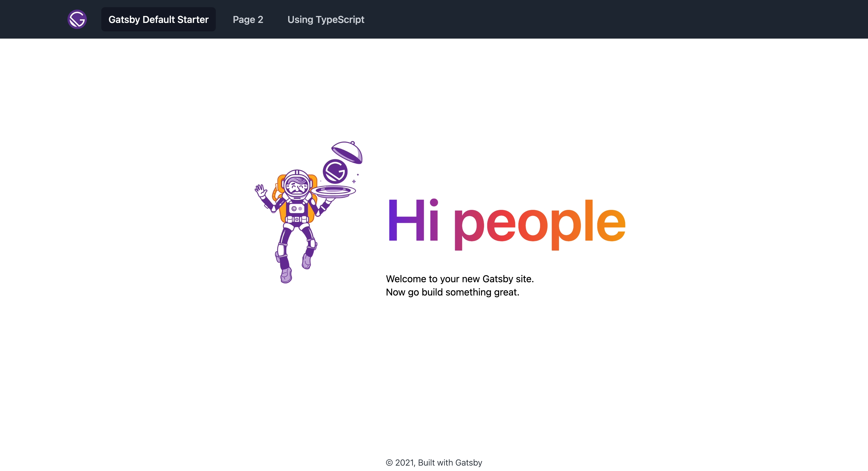Click the word "Hi" in the heading

(x=414, y=220)
